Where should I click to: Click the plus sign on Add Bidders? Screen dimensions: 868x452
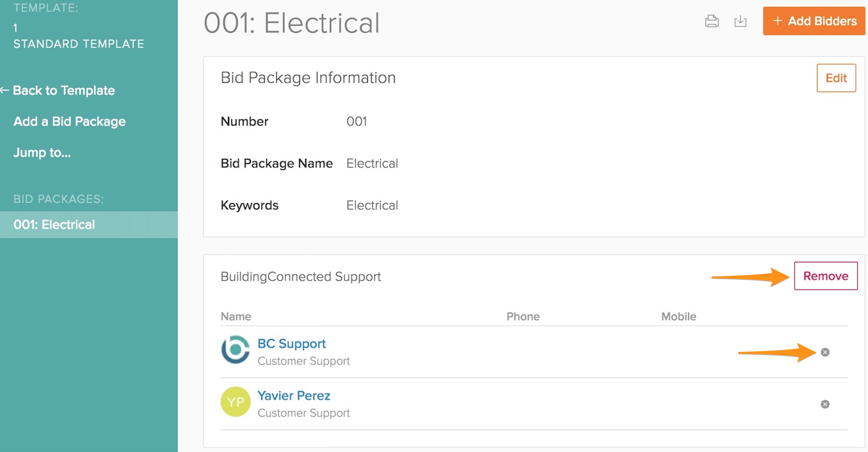click(x=778, y=21)
